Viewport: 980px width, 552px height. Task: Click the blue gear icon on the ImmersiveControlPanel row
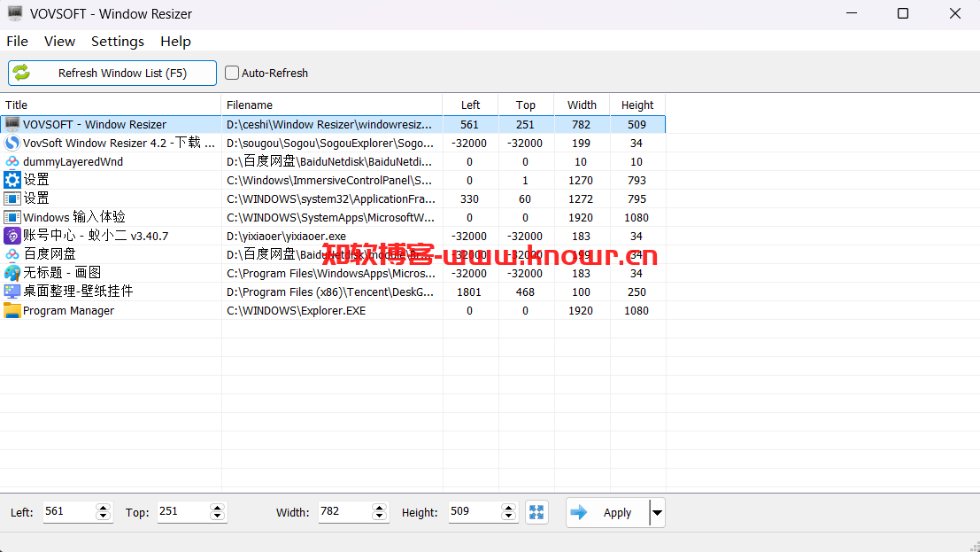pos(12,180)
